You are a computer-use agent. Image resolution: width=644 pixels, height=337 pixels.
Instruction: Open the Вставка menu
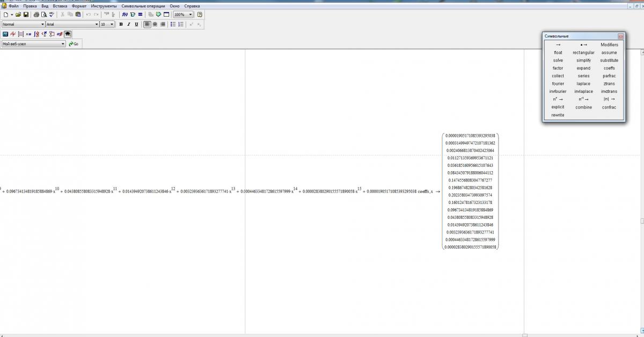[x=60, y=6]
